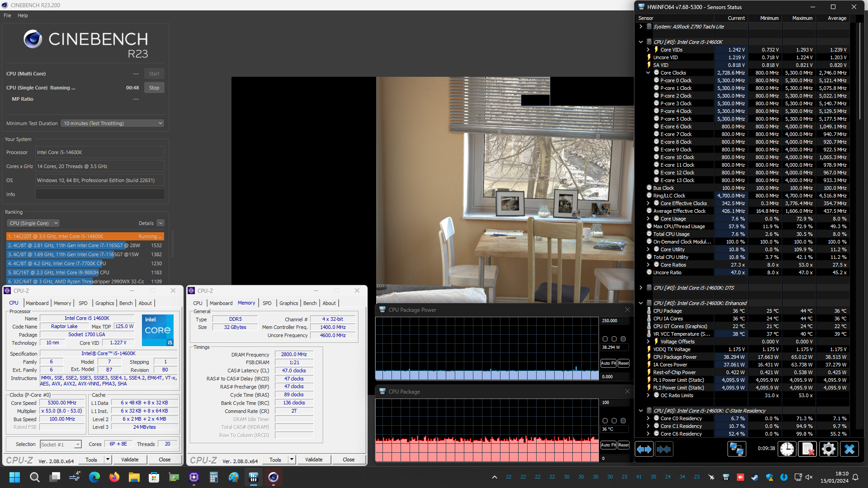Expand CPU DTS sensor section
Image resolution: width=868 pixels, height=488 pixels.
(641, 288)
